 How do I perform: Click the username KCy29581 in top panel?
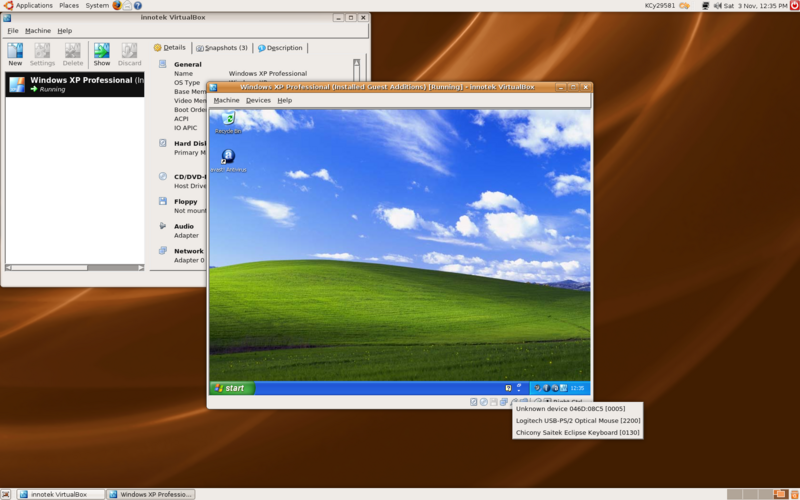click(x=660, y=6)
